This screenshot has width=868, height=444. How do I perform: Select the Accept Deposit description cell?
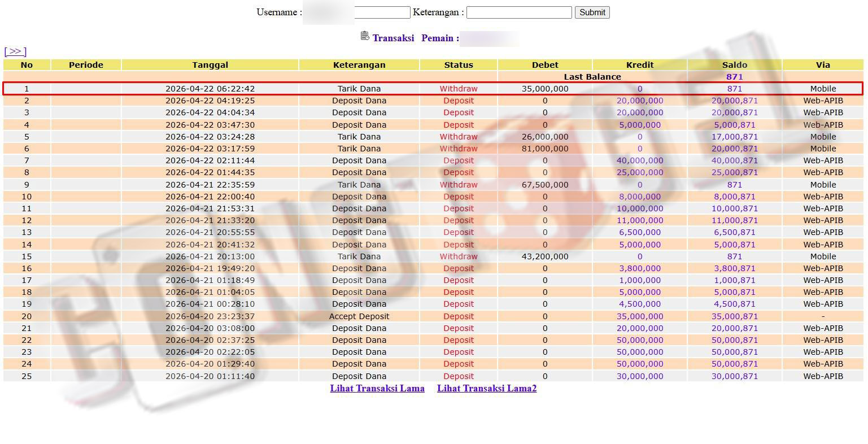[x=359, y=316]
